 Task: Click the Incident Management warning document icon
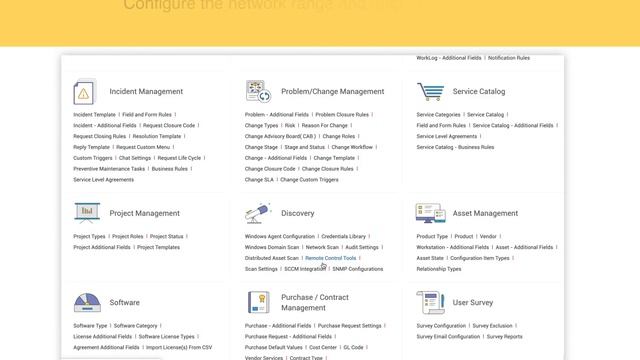click(84, 92)
